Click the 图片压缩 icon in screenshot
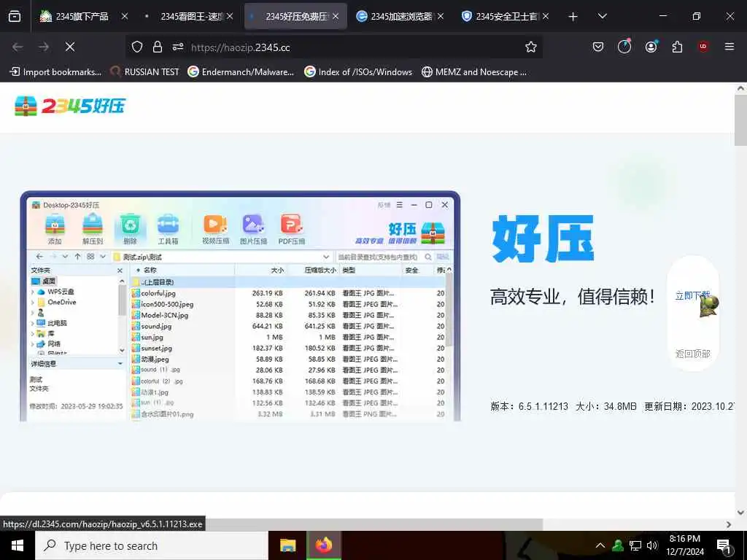 pos(253,230)
